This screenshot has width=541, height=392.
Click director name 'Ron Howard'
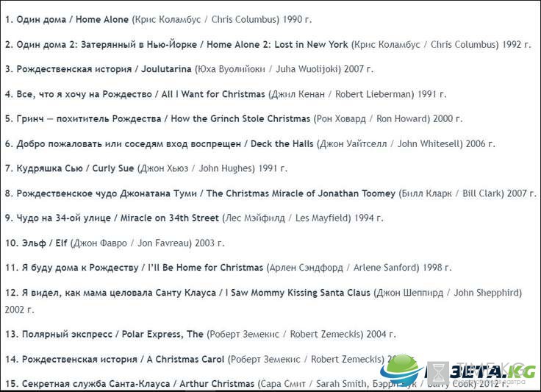401,118
